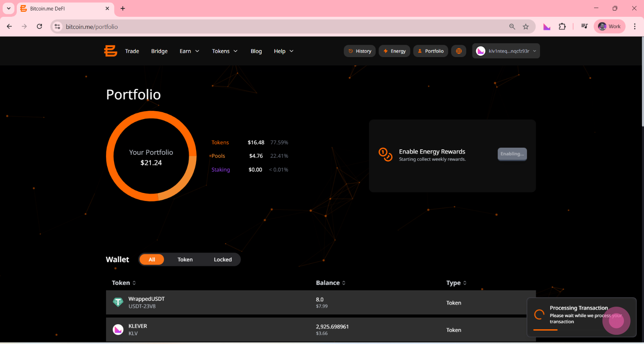Open the wallet address account dropdown
The height and width of the screenshot is (344, 644).
(506, 51)
